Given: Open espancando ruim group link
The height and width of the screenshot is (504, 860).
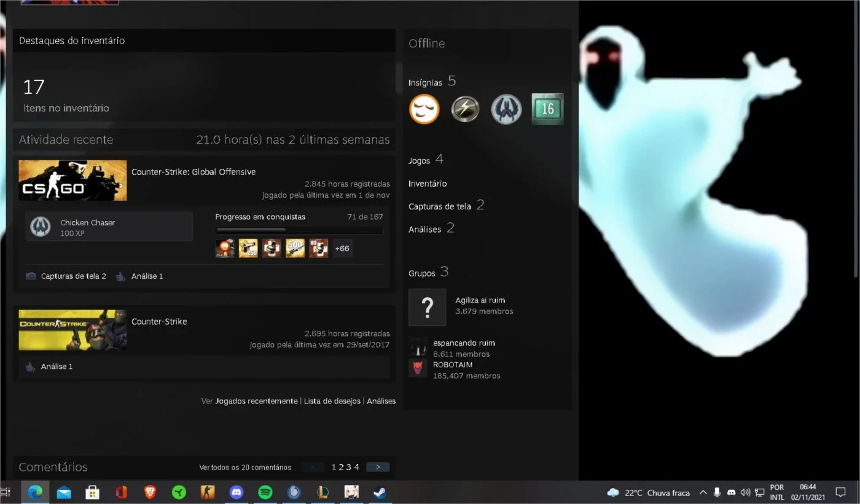Looking at the screenshot, I should (x=464, y=343).
